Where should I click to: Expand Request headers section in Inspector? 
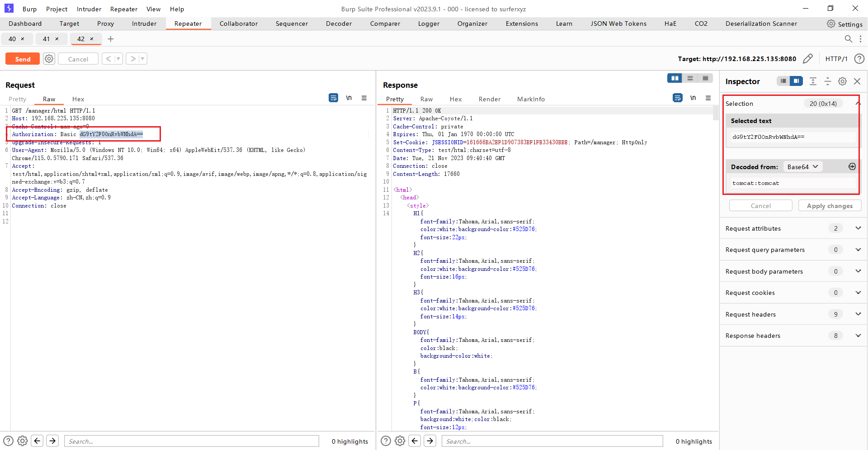pos(858,314)
